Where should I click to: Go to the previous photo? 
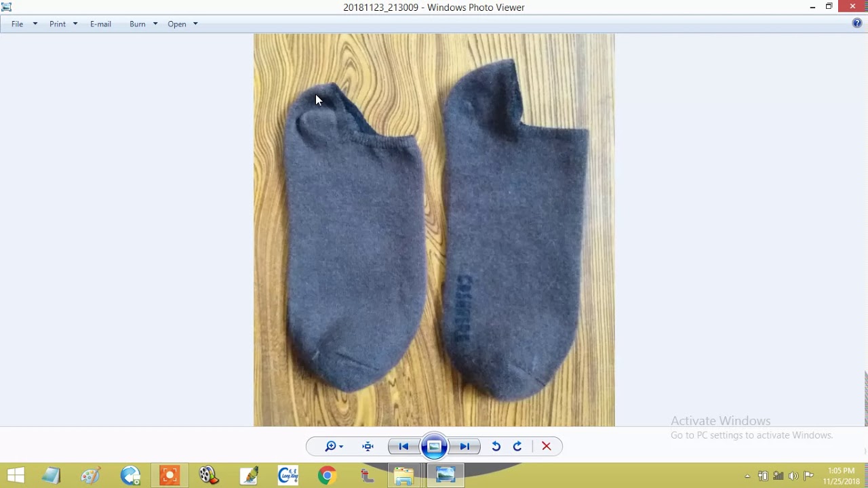point(403,446)
